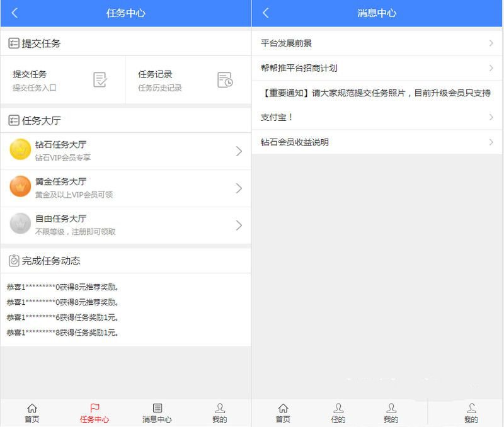
Task: Switch to the 任务中心 bottom tab
Action: click(94, 413)
